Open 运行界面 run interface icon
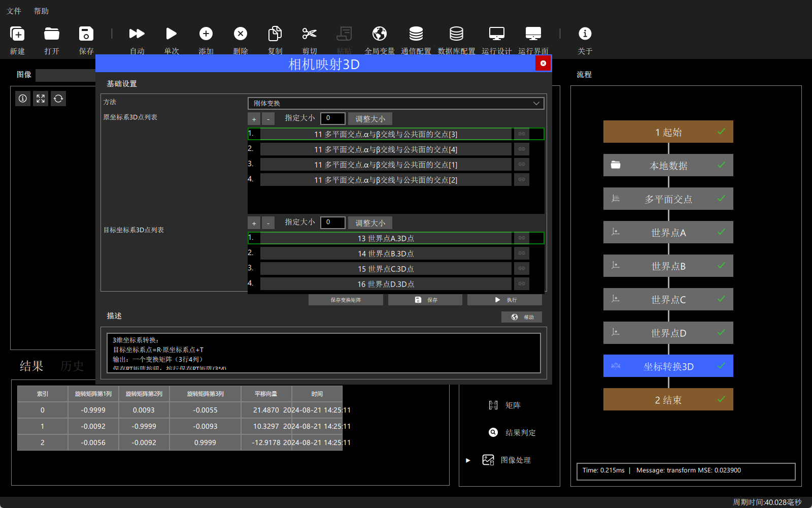Image resolution: width=812 pixels, height=508 pixels. (533, 34)
